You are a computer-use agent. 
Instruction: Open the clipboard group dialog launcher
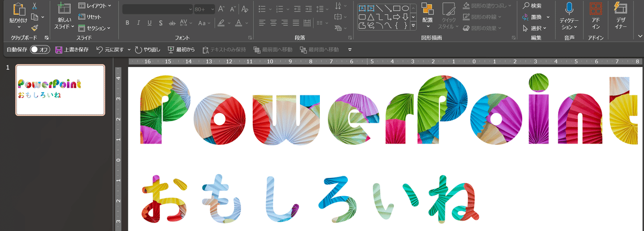point(47,38)
